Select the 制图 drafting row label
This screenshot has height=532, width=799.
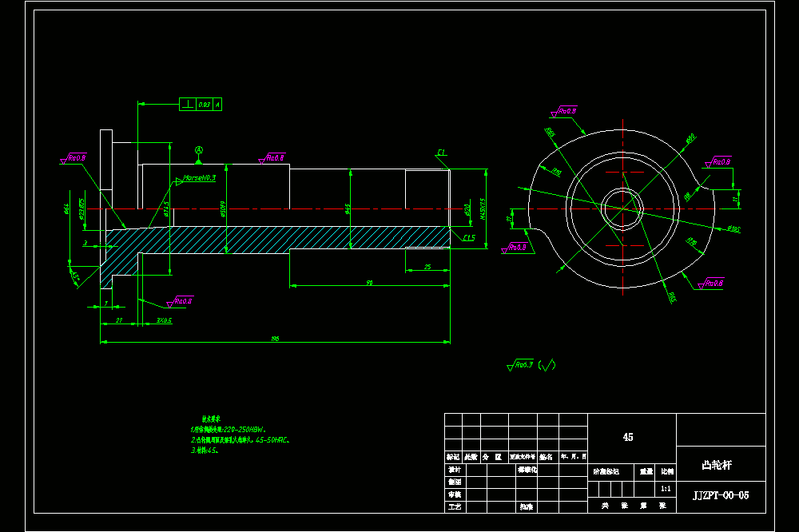tap(454, 482)
